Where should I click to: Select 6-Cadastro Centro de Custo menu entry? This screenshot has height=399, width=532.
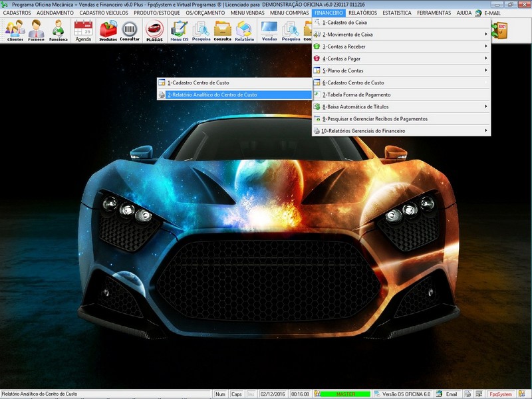click(401, 82)
